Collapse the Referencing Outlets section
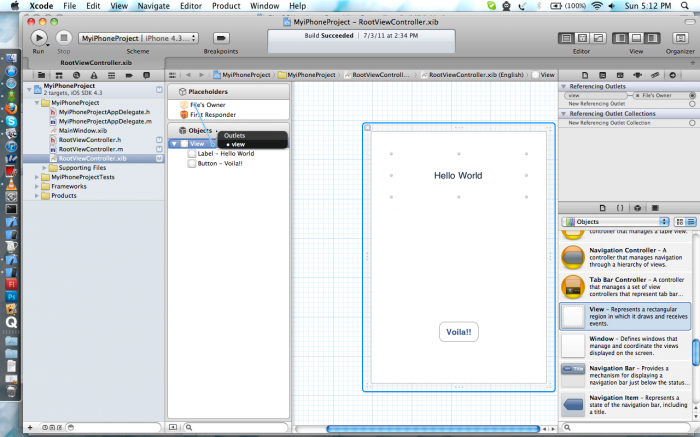 [x=563, y=87]
